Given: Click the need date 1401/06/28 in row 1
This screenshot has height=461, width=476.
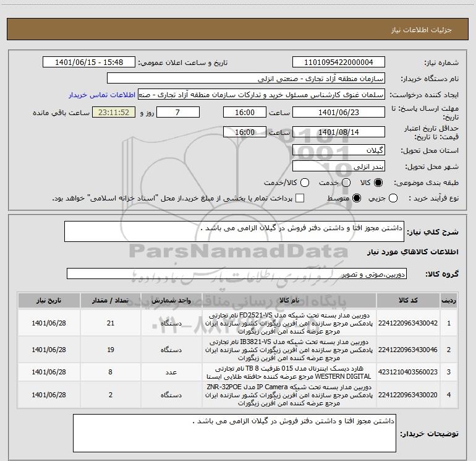Looking at the screenshot, I should [x=49, y=323].
